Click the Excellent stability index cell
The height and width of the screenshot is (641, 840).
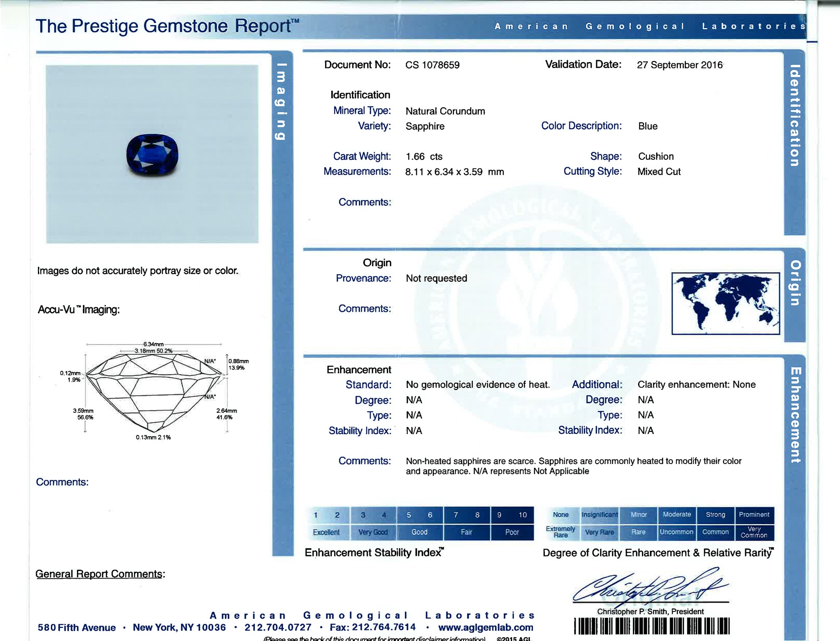326,532
